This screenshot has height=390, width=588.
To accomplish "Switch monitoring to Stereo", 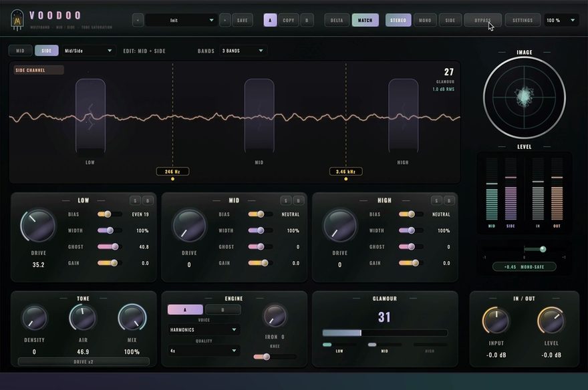I will click(398, 20).
